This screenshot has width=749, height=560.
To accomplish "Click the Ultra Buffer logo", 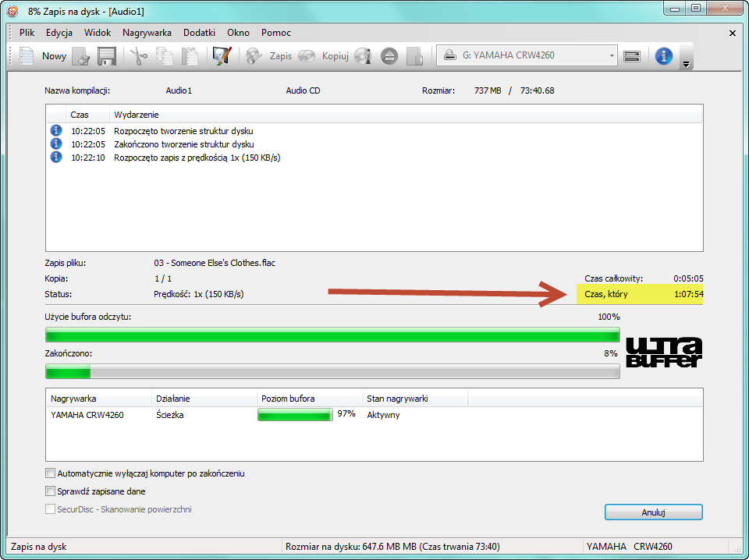I will pos(663,353).
